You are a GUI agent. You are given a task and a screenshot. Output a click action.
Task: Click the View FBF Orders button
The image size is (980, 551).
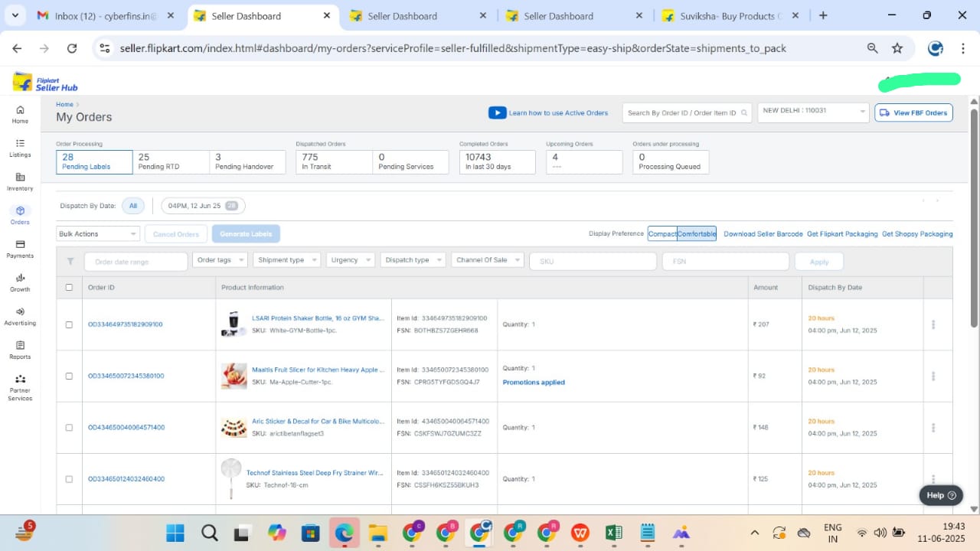913,112
